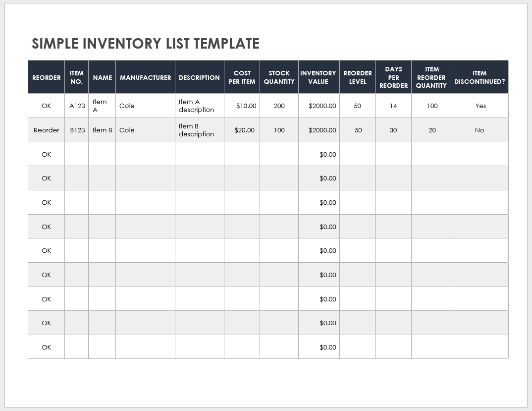Click the NAME column header
The width and height of the screenshot is (532, 411).
(102, 77)
